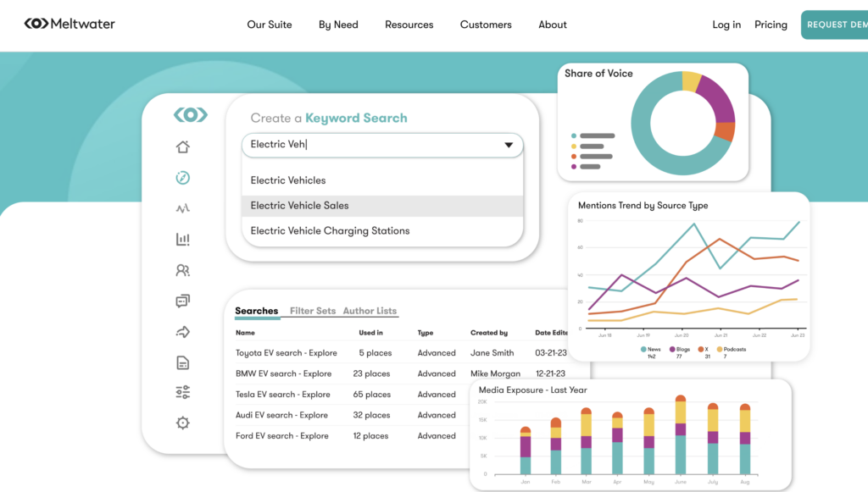Open the About menu

click(553, 25)
